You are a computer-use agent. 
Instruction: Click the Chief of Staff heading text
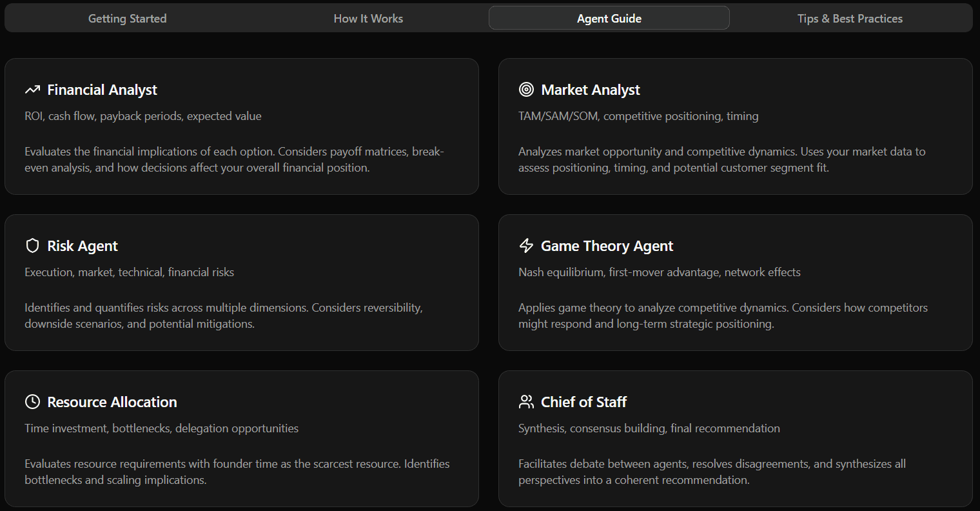coord(583,401)
